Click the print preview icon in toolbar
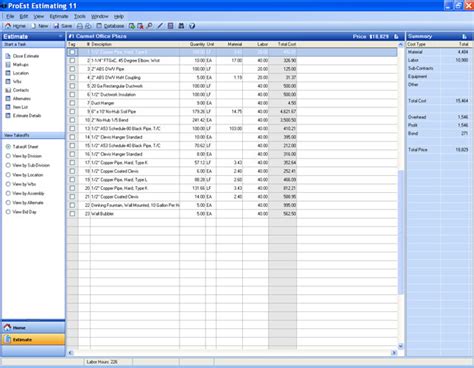 [x=88, y=26]
